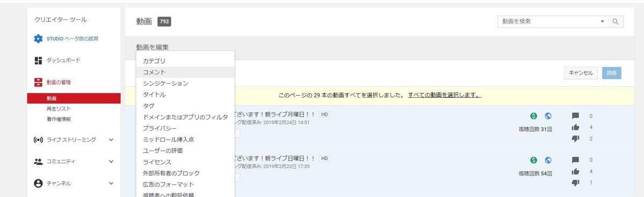Open search options dropdown arrow
644x197 pixels.
click(602, 21)
